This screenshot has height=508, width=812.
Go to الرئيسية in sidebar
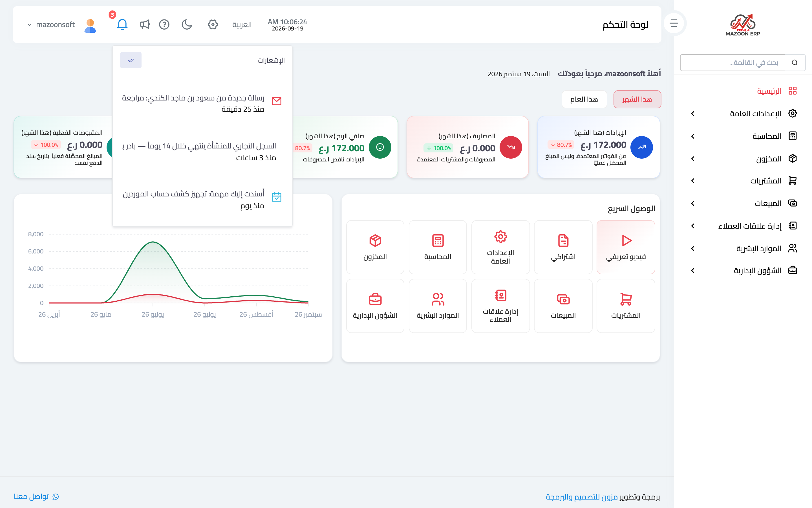pos(743,91)
